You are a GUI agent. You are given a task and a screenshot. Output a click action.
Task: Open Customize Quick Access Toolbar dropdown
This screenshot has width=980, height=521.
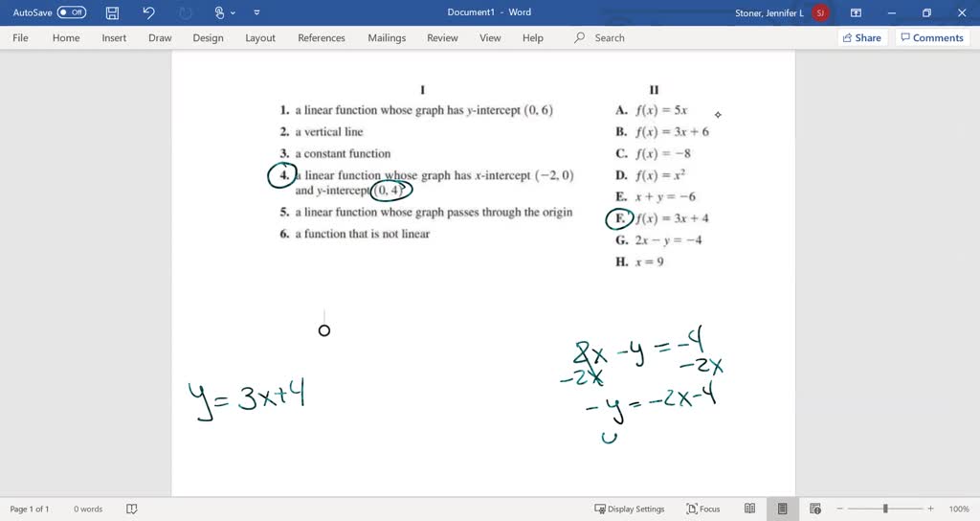[x=256, y=12]
